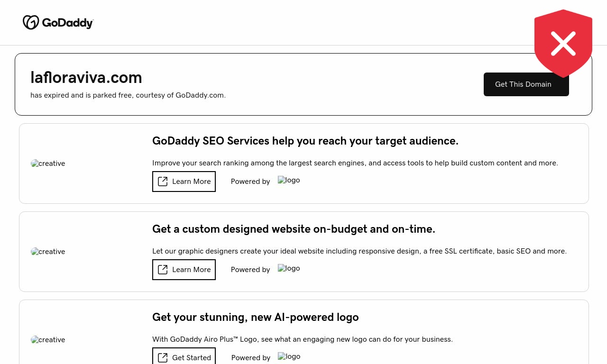Screen dimensions: 607x364
Task: Click the SEO search ranking description text
Action: (355, 163)
